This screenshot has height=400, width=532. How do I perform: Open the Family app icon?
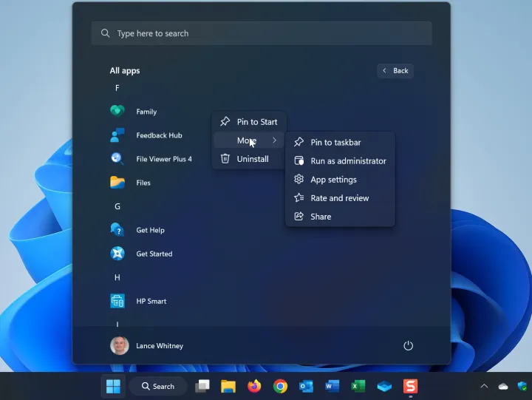pyautogui.click(x=117, y=112)
